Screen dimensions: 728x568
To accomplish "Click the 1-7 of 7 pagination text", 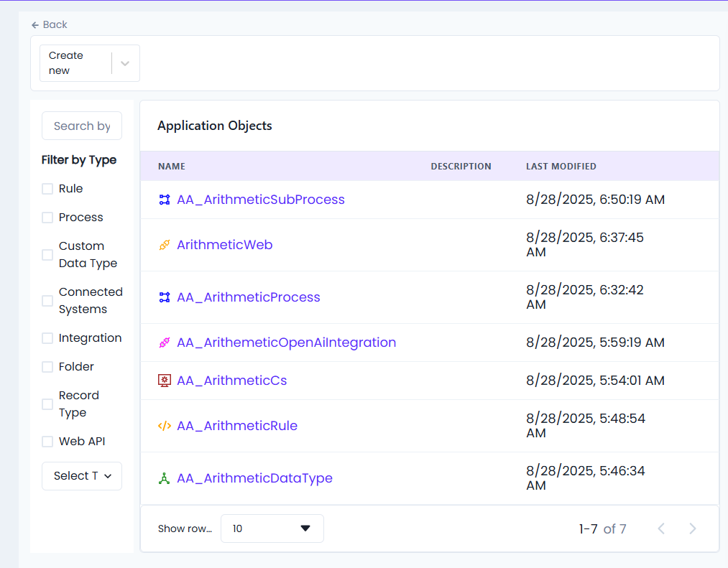I will point(603,529).
